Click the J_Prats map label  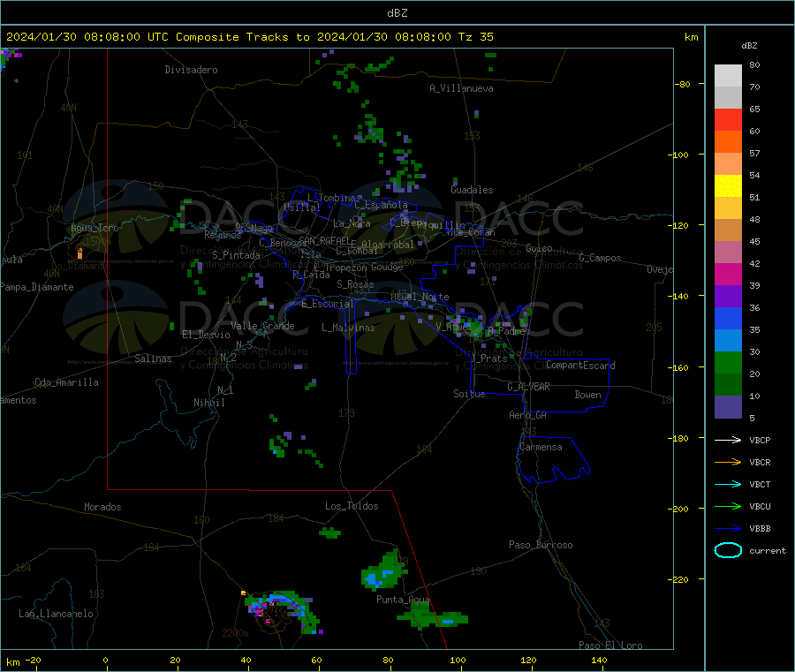(488, 359)
